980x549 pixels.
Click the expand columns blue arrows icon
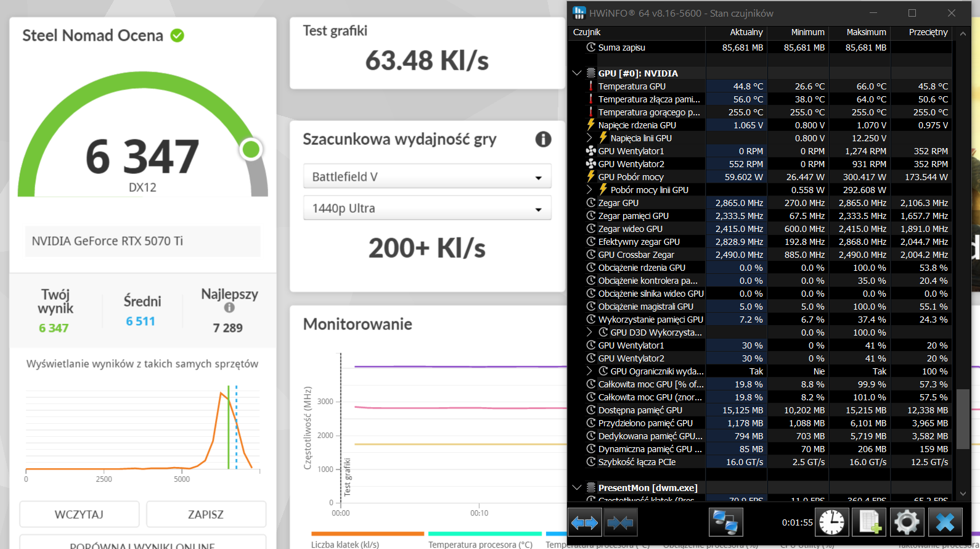pyautogui.click(x=584, y=523)
